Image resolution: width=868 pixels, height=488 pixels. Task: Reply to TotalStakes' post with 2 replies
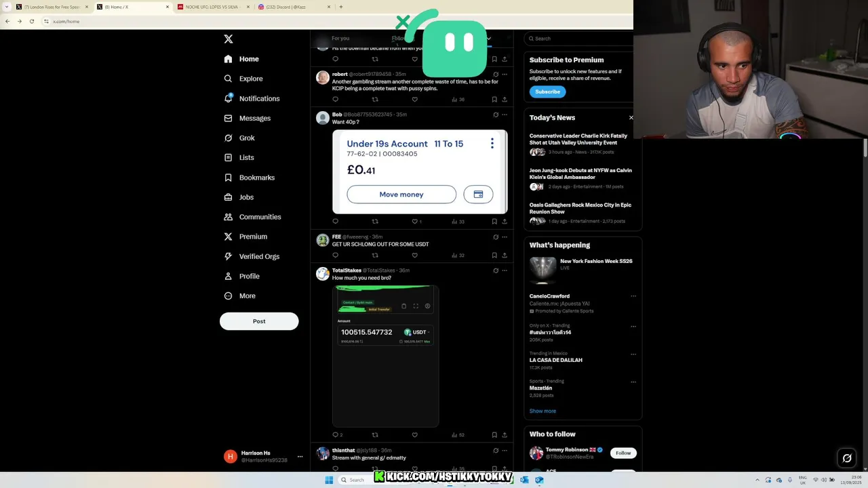coord(337,434)
